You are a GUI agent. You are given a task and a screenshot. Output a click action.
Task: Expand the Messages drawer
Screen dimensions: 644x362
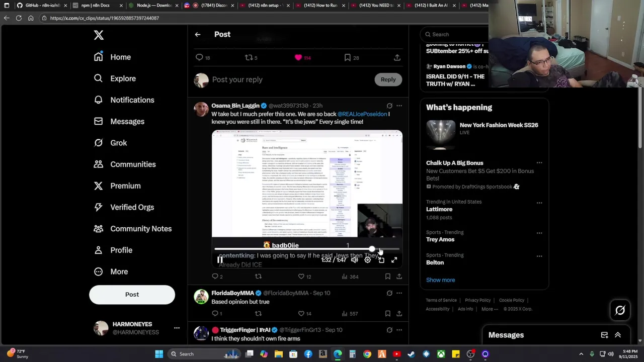[x=618, y=335]
